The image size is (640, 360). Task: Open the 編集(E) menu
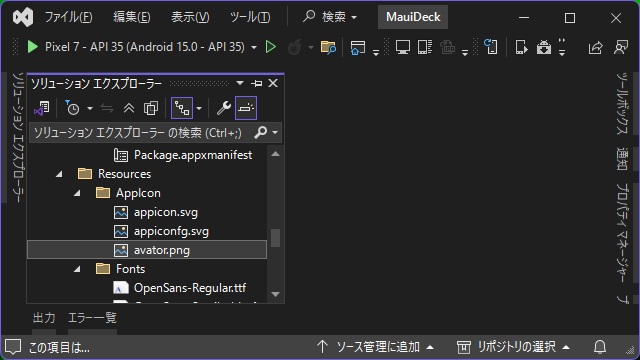[x=131, y=17]
